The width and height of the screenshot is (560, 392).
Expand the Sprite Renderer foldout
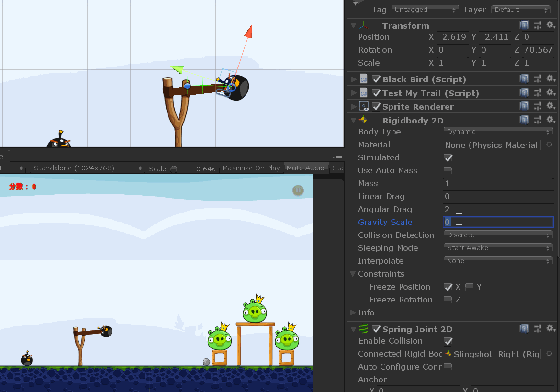pos(353,106)
